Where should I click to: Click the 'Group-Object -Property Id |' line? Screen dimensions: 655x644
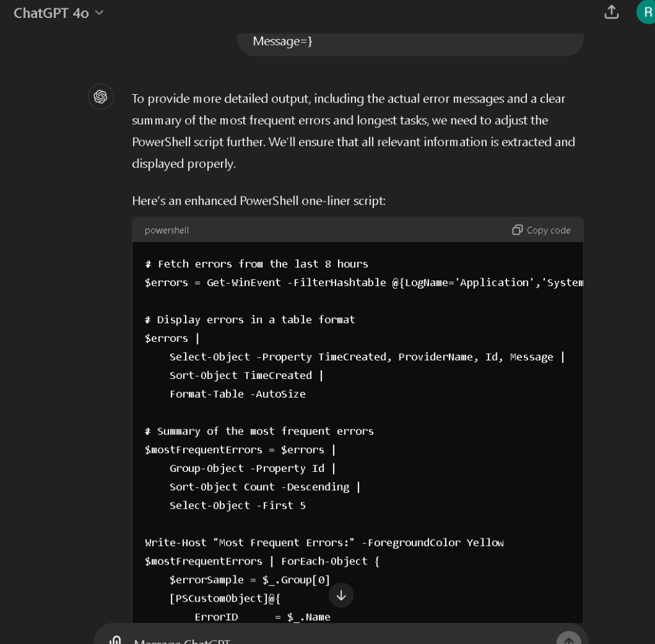(x=253, y=469)
